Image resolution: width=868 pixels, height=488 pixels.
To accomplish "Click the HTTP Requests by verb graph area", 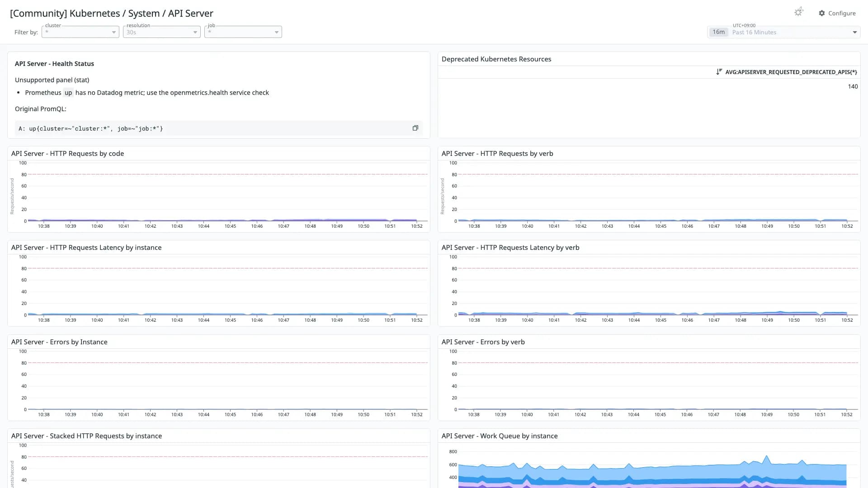I will tap(658, 192).
